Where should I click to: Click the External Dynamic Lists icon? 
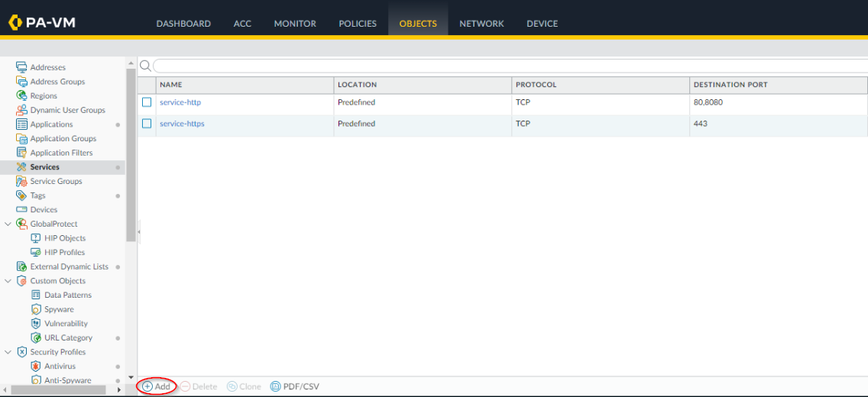point(21,266)
